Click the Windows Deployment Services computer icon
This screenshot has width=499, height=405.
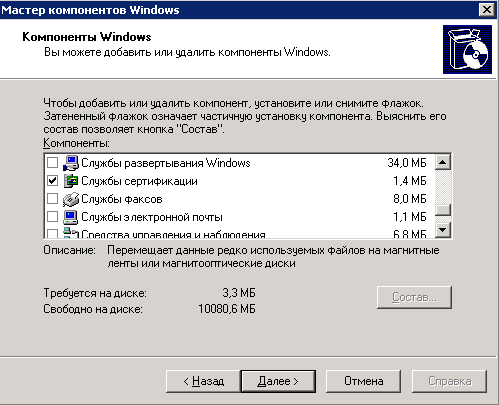[71, 163]
